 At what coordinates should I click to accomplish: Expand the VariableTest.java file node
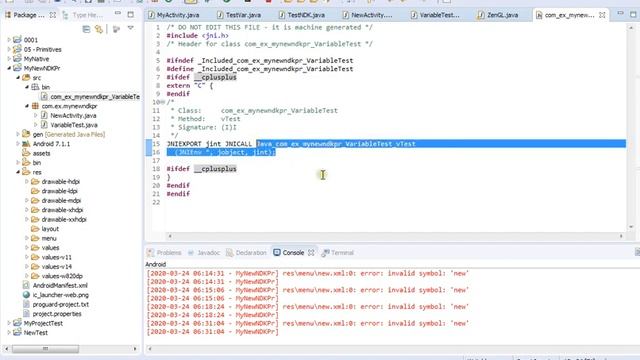36,125
